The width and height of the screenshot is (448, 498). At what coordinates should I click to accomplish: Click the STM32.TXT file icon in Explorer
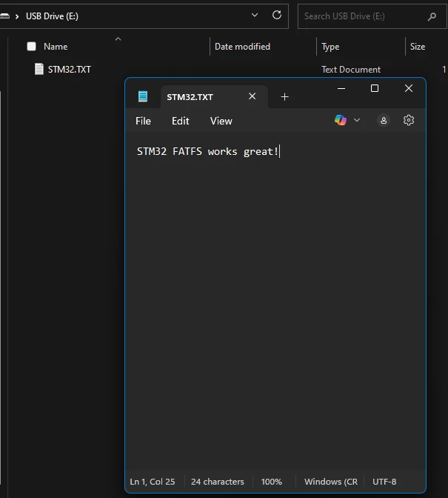point(39,69)
